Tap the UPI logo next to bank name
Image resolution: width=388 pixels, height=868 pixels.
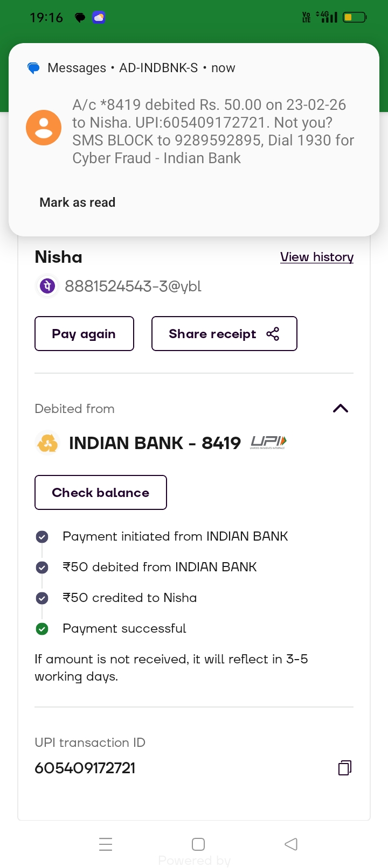point(268,443)
